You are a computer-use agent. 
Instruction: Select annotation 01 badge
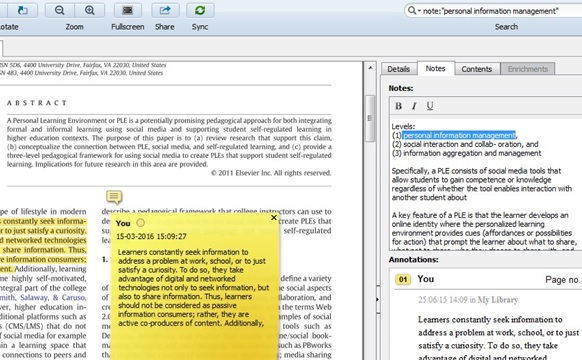click(403, 279)
